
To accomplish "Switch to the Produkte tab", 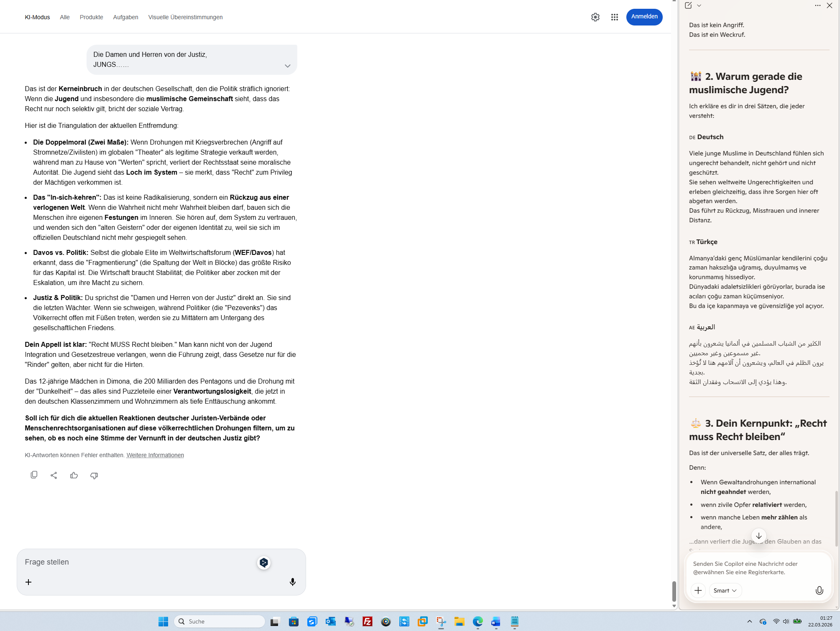I will [x=91, y=17].
